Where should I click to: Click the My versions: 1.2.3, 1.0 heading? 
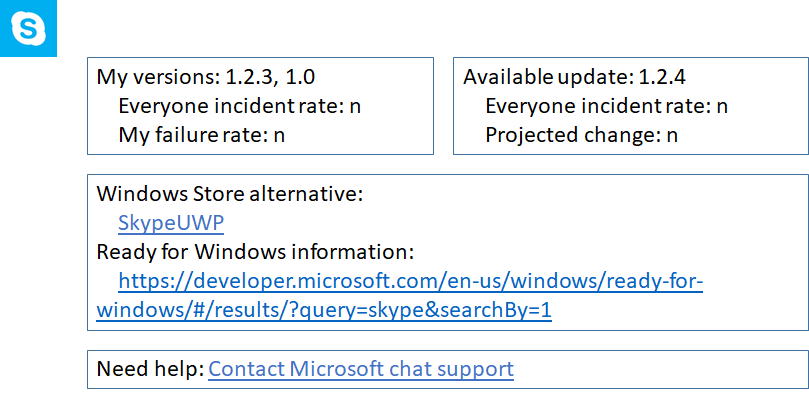click(206, 77)
